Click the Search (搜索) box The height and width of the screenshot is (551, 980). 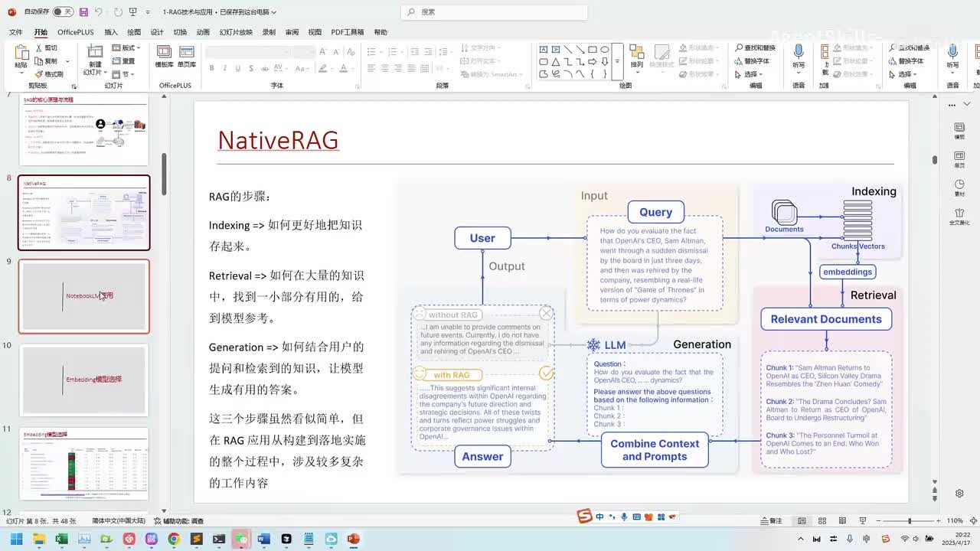(494, 12)
